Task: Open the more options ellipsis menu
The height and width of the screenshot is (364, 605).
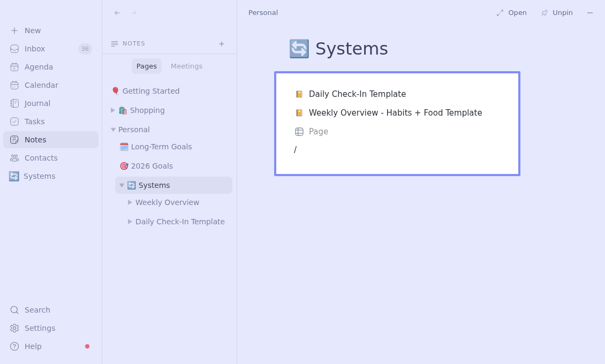Action: tap(589, 13)
